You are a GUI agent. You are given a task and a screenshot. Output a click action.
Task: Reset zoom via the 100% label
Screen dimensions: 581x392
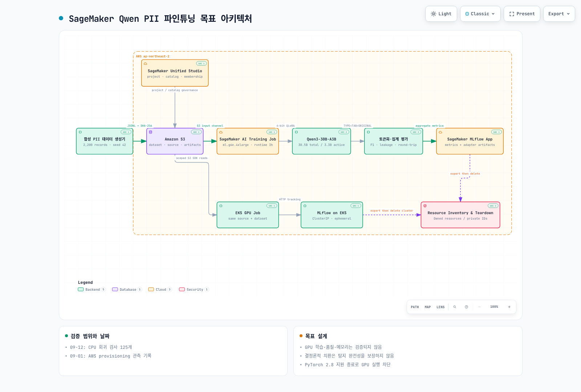click(x=494, y=307)
